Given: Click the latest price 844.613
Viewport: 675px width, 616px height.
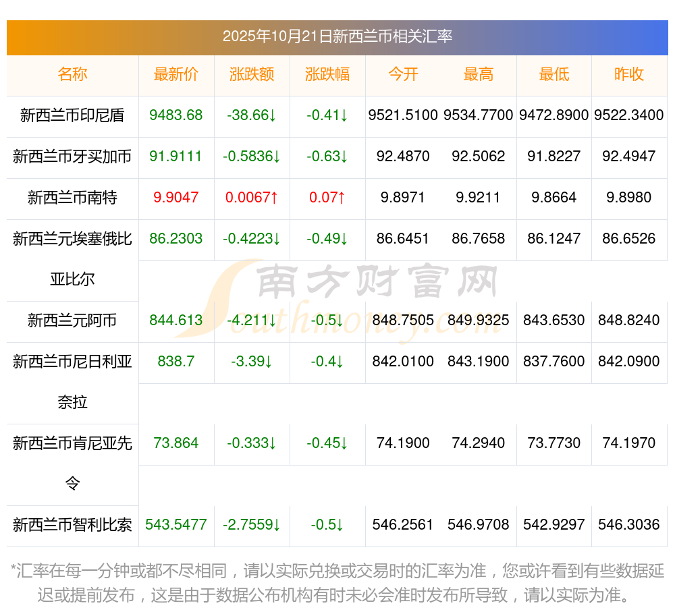Looking at the screenshot, I should [176, 320].
